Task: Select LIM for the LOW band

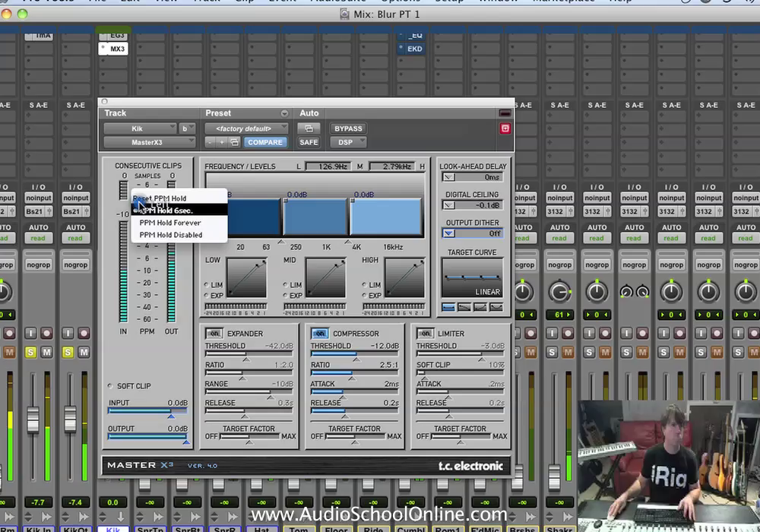Action: (x=207, y=285)
